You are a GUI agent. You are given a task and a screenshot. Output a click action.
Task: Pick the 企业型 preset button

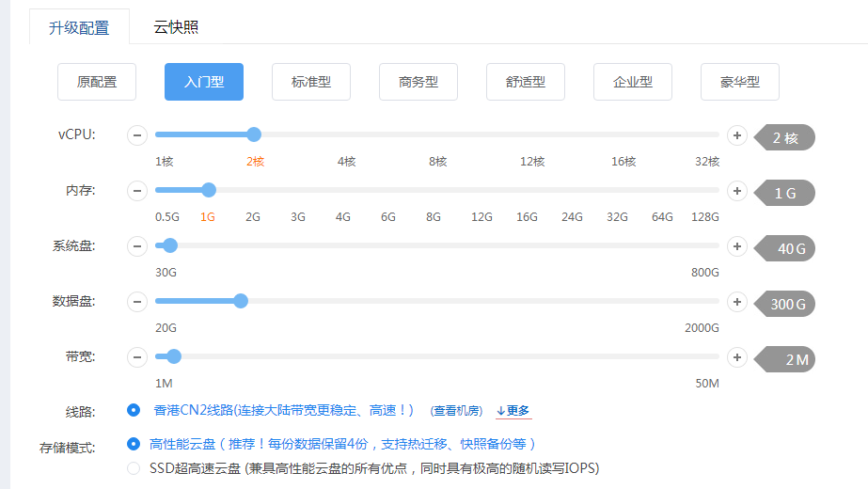coord(633,82)
